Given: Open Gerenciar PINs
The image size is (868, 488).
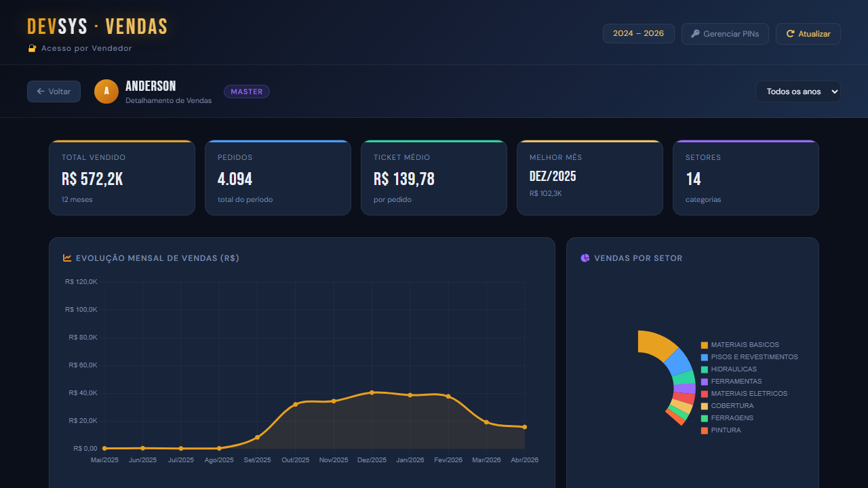Looking at the screenshot, I should click(x=725, y=34).
